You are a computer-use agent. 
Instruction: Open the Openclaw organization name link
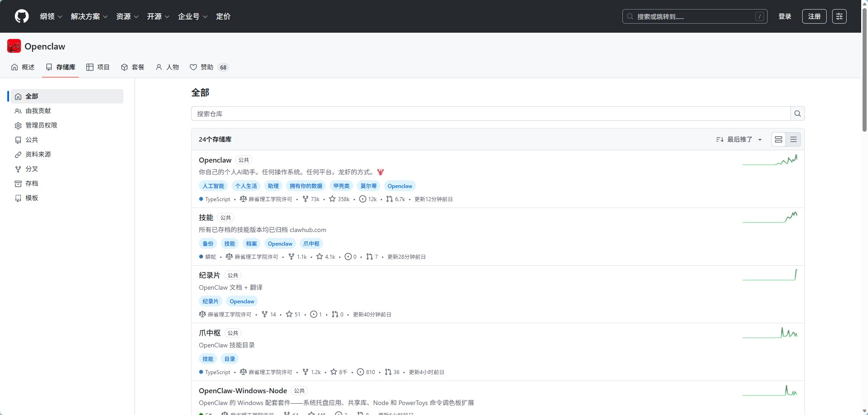tap(45, 46)
